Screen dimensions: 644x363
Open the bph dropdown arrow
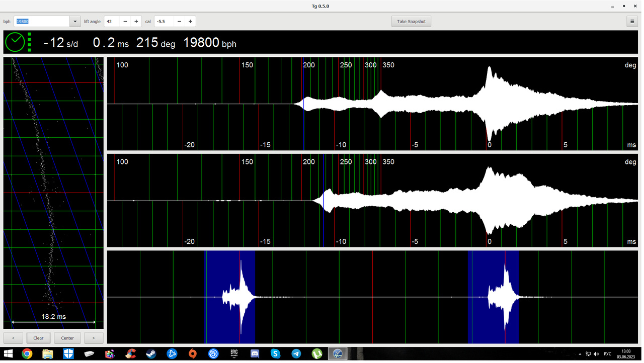click(75, 22)
